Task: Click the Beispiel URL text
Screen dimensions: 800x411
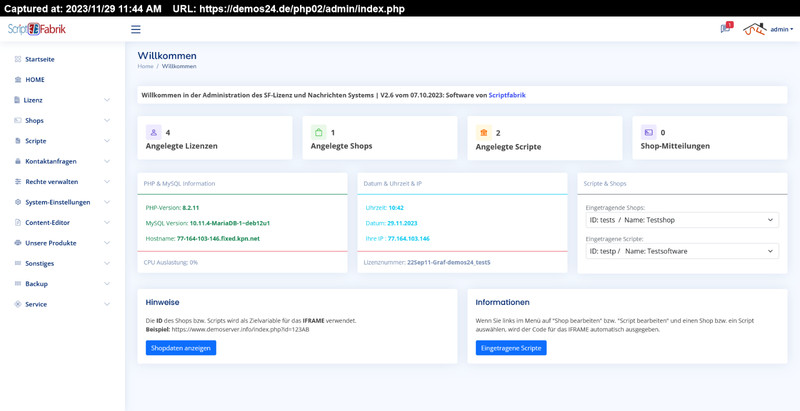Action: pos(240,329)
